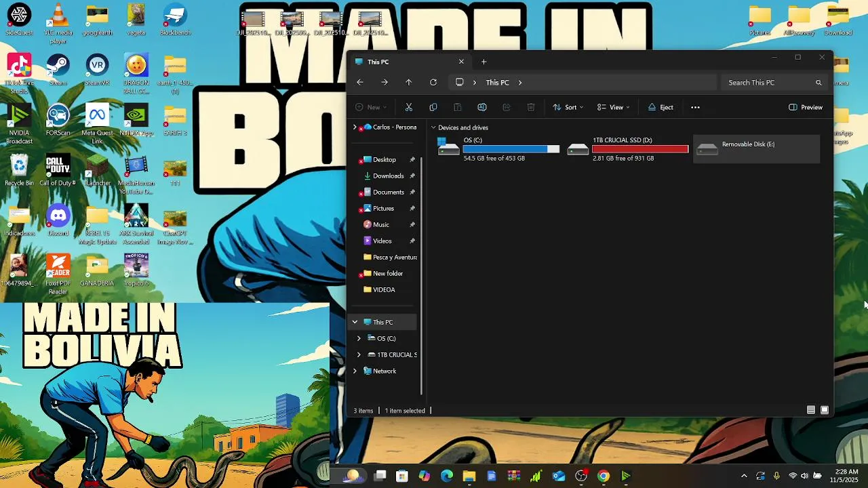Viewport: 868px width, 488px height.
Task: Click the Share icon in Explorer toolbar
Action: coord(507,107)
